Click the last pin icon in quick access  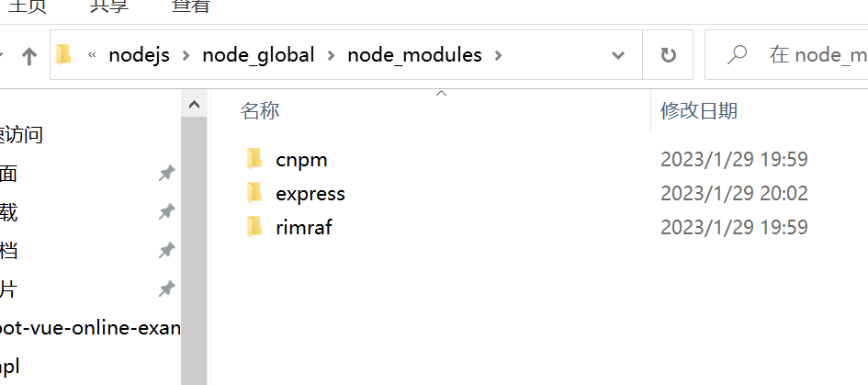(166, 289)
